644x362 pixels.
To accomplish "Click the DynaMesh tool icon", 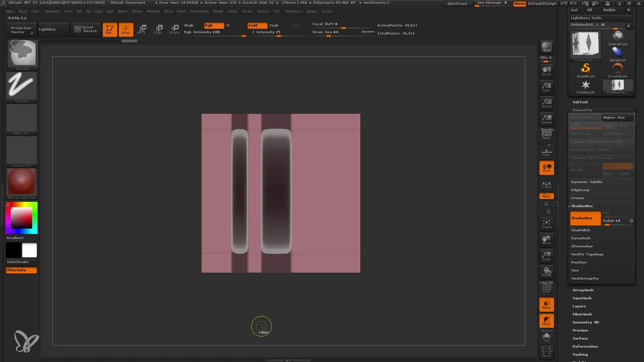I will pyautogui.click(x=581, y=238).
